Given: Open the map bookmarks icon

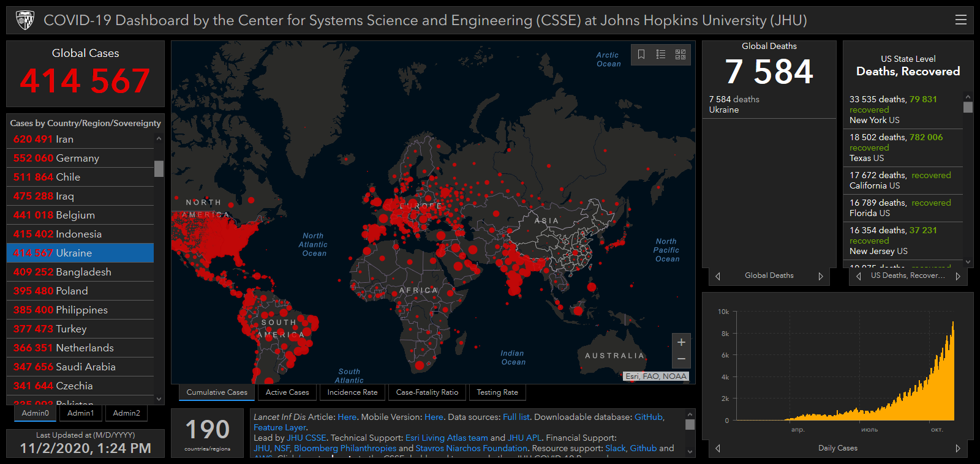Looking at the screenshot, I should point(641,54).
